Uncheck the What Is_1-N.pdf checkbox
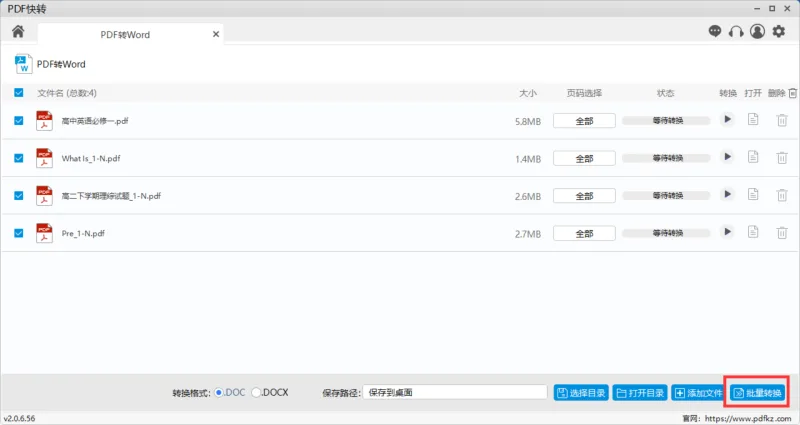Image resolution: width=800 pixels, height=425 pixels. pos(19,158)
